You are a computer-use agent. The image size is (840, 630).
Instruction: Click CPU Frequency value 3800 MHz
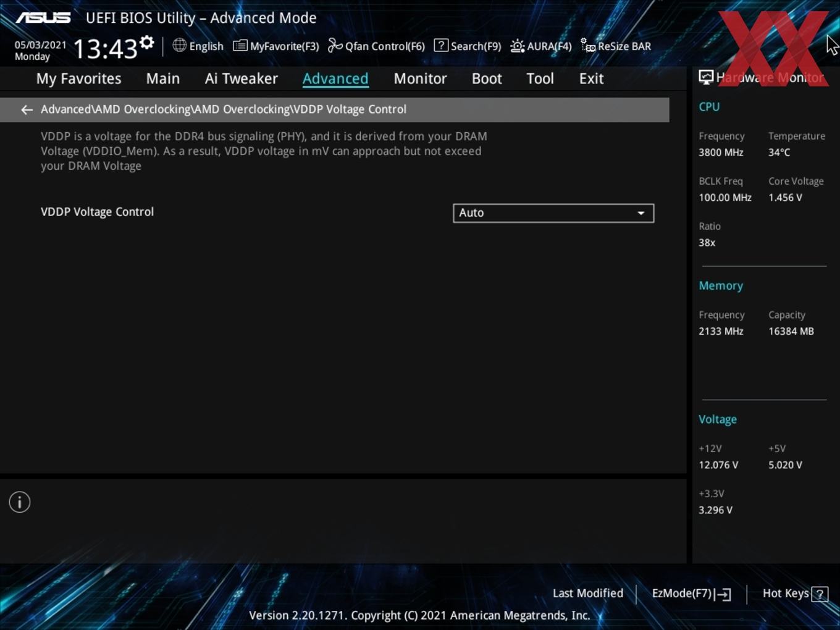(x=721, y=153)
